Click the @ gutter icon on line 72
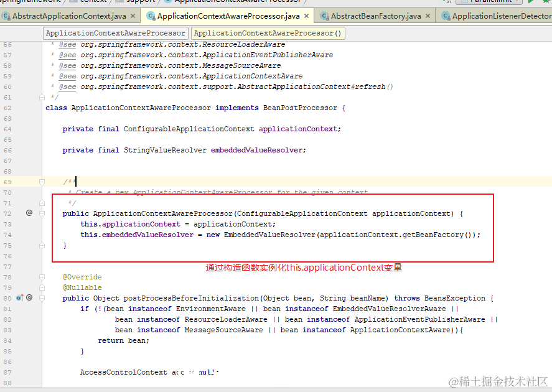This screenshot has width=552, height=392. click(29, 213)
